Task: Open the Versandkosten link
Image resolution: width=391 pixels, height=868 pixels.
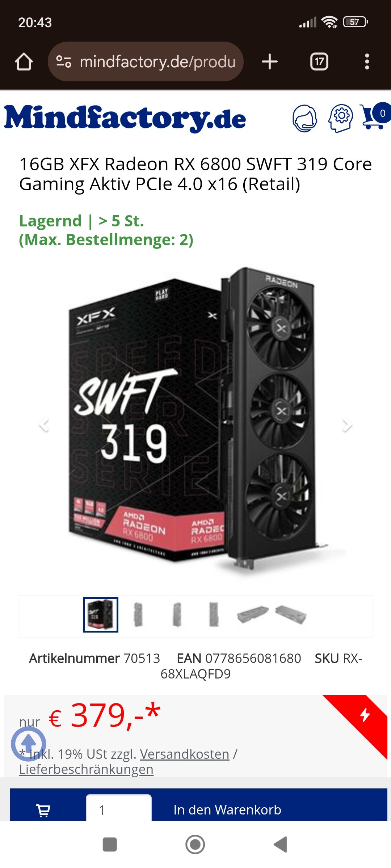Action: (185, 754)
